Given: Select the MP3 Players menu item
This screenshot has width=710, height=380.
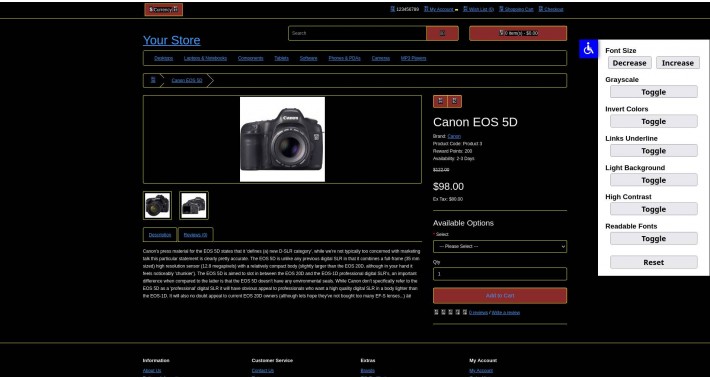Looking at the screenshot, I should click(x=413, y=58).
